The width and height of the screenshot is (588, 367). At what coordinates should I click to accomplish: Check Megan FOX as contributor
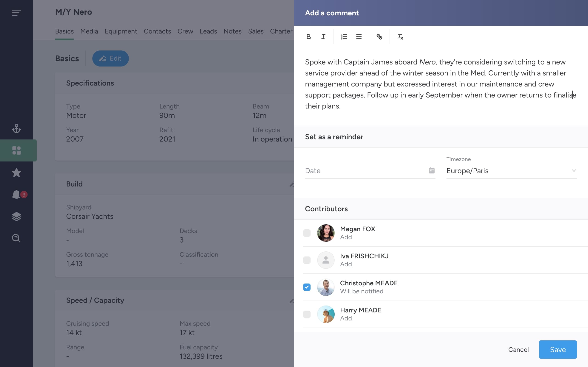pos(307,233)
